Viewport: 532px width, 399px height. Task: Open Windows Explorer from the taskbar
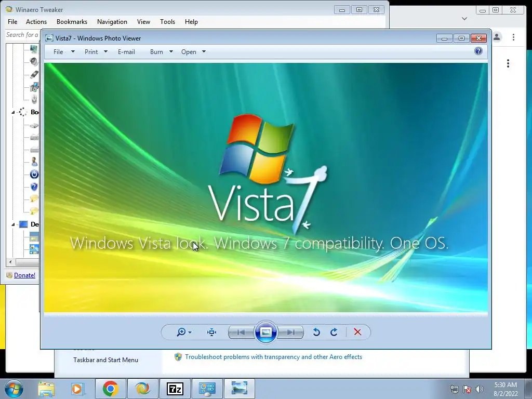(46, 389)
